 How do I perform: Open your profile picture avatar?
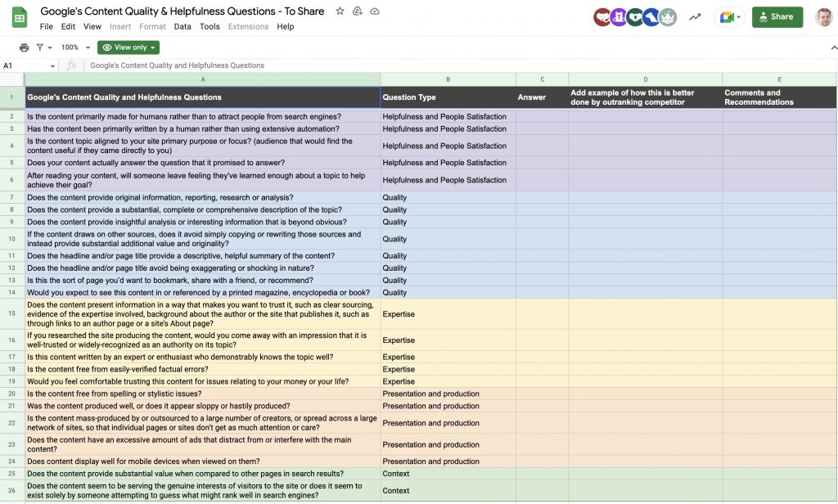coord(825,16)
